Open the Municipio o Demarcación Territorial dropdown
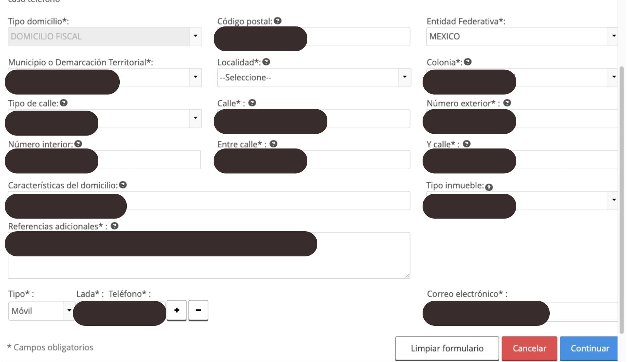This screenshot has height=362, width=644. point(195,77)
